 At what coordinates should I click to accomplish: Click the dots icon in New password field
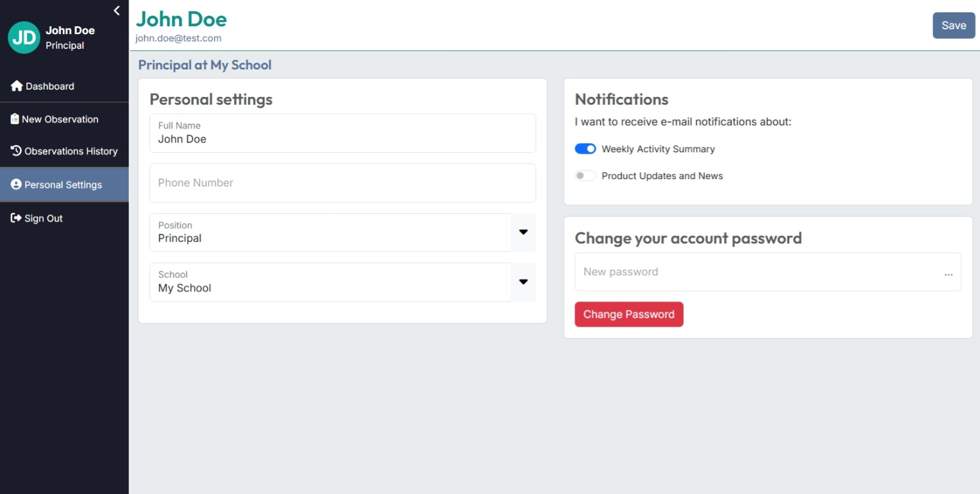point(948,275)
